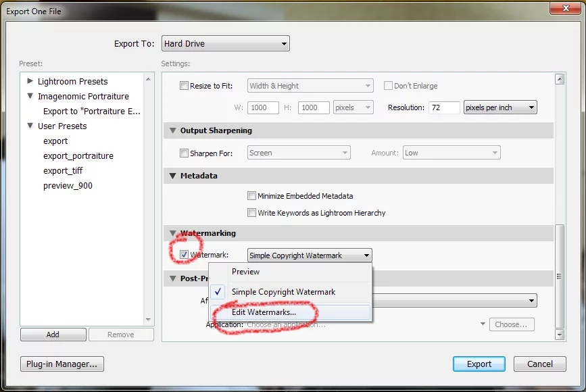The image size is (586, 392).
Task: Click the H height input field
Action: point(314,107)
